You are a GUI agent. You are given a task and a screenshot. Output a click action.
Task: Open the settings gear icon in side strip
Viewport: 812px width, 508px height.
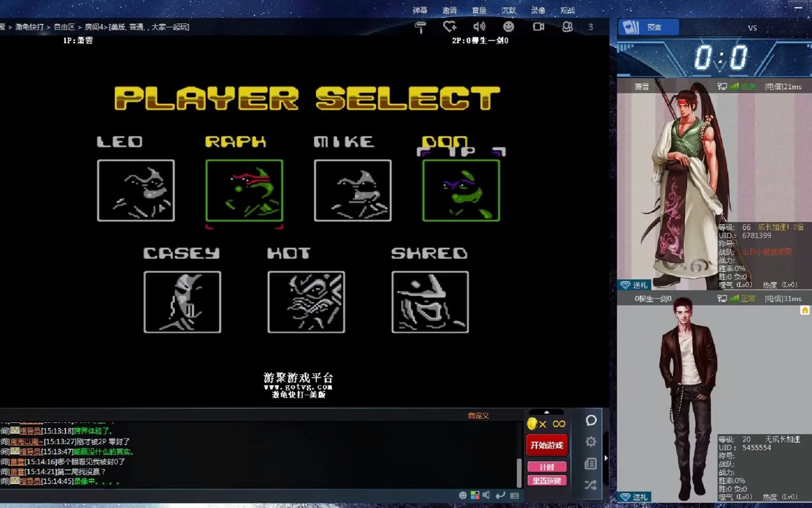point(591,441)
